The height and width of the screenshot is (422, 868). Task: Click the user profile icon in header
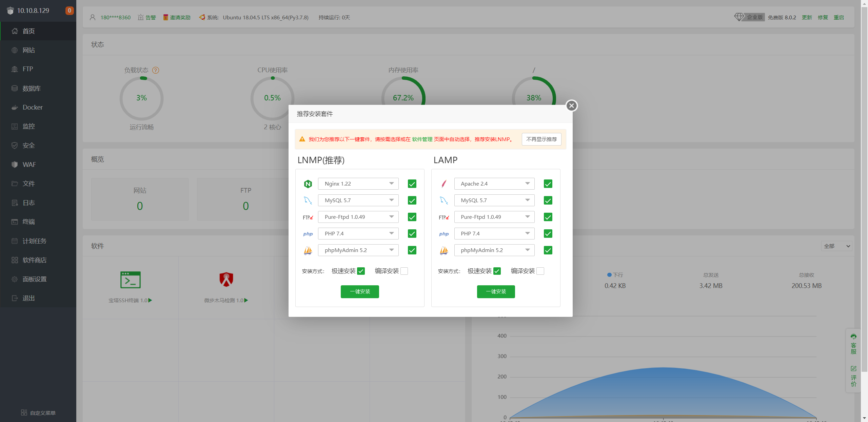point(92,17)
